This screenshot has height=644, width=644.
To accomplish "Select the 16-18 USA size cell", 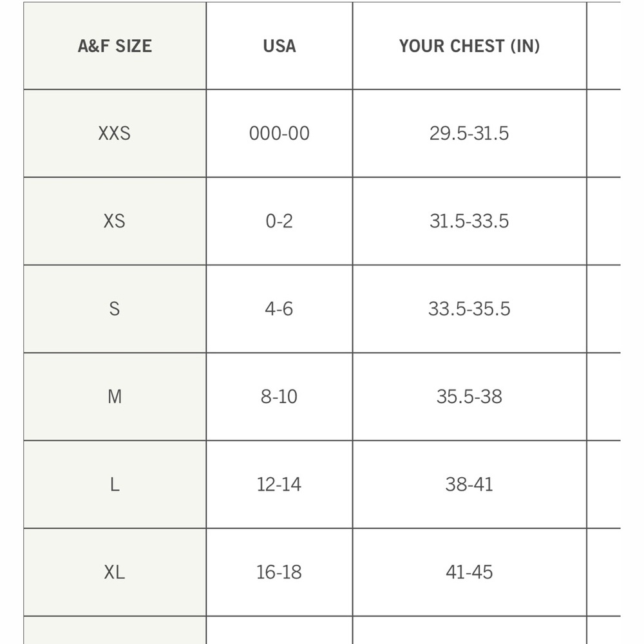I will click(x=279, y=572).
